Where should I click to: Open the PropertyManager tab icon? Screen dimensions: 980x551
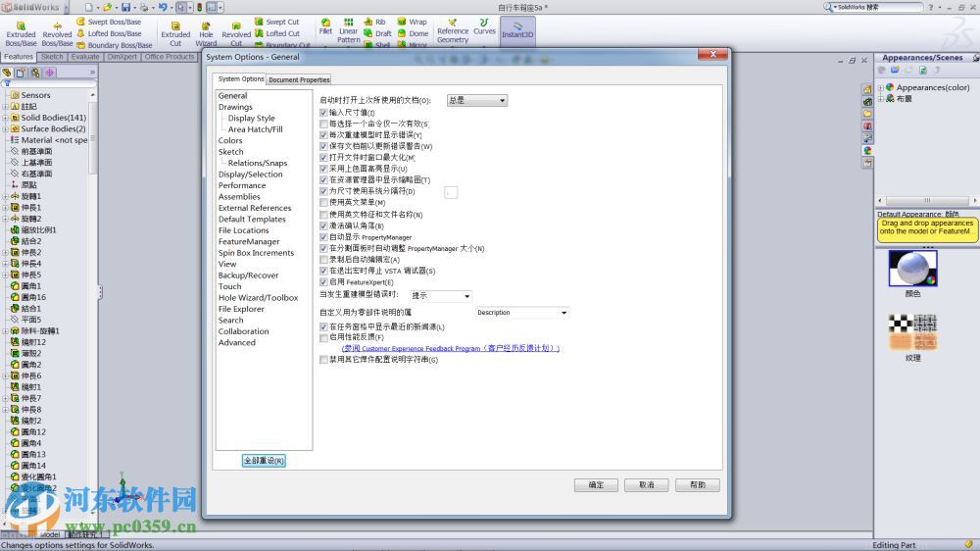tap(21, 73)
